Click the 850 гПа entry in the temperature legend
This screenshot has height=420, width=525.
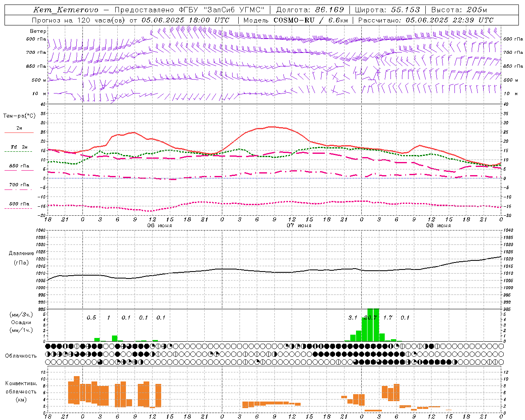(x=19, y=166)
